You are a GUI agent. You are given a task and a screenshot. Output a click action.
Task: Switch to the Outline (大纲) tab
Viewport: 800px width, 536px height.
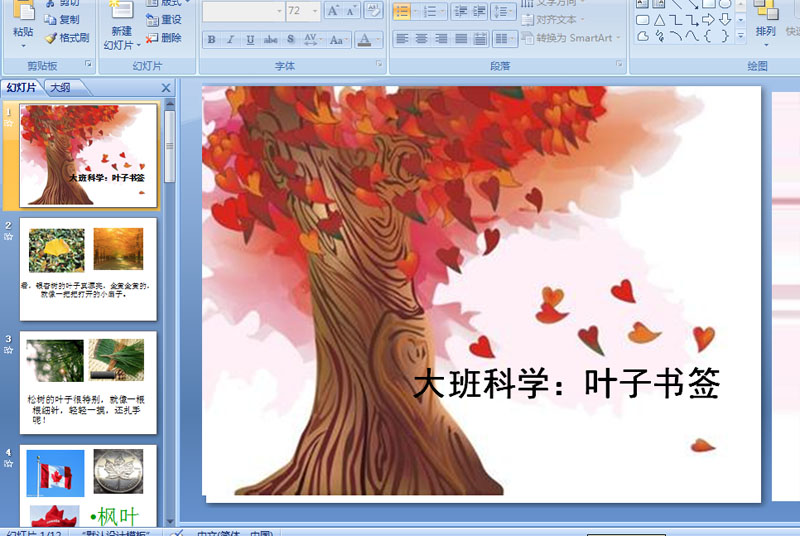(x=60, y=88)
